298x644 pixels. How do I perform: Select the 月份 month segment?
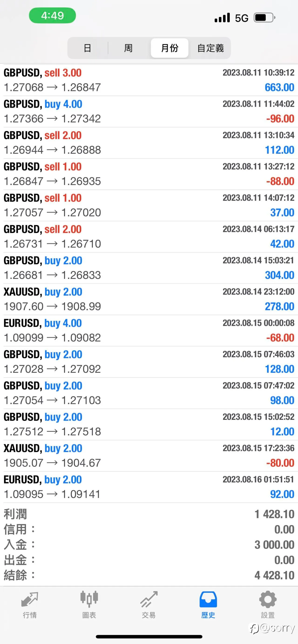tap(170, 48)
